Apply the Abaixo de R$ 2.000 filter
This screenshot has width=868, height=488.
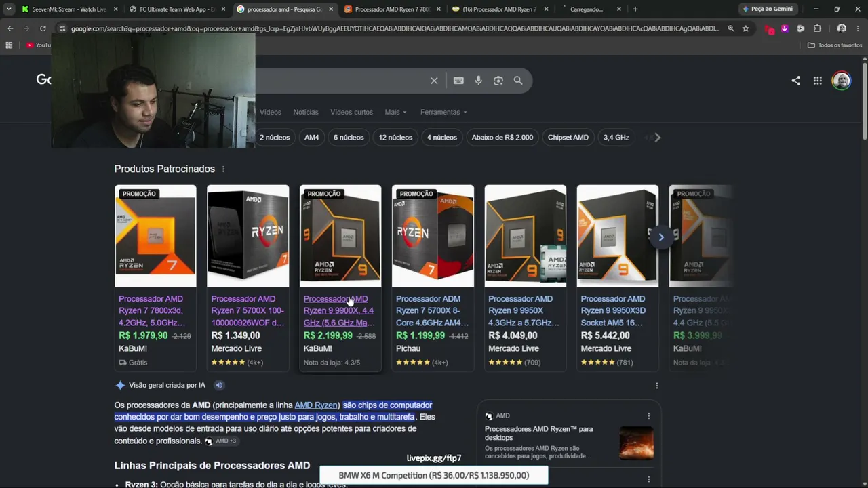tap(502, 138)
